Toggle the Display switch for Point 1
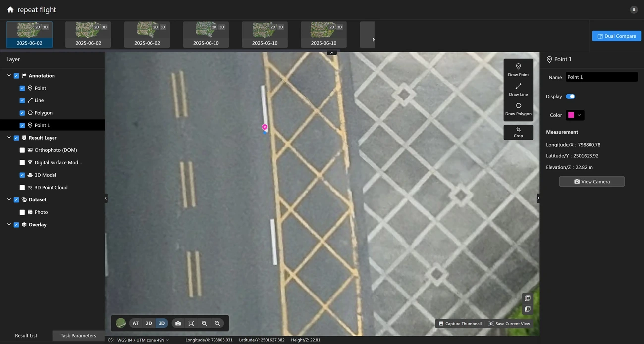The image size is (644, 344). [570, 97]
